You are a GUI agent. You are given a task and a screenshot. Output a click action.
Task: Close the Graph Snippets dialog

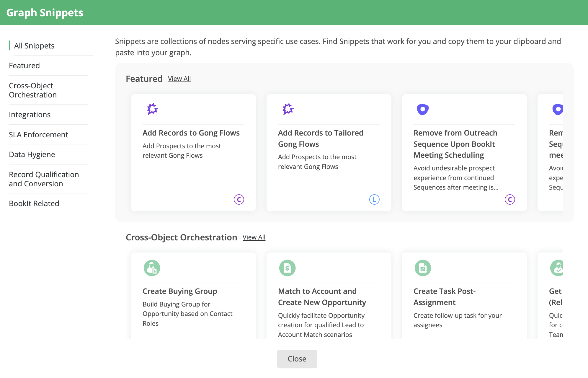click(297, 359)
